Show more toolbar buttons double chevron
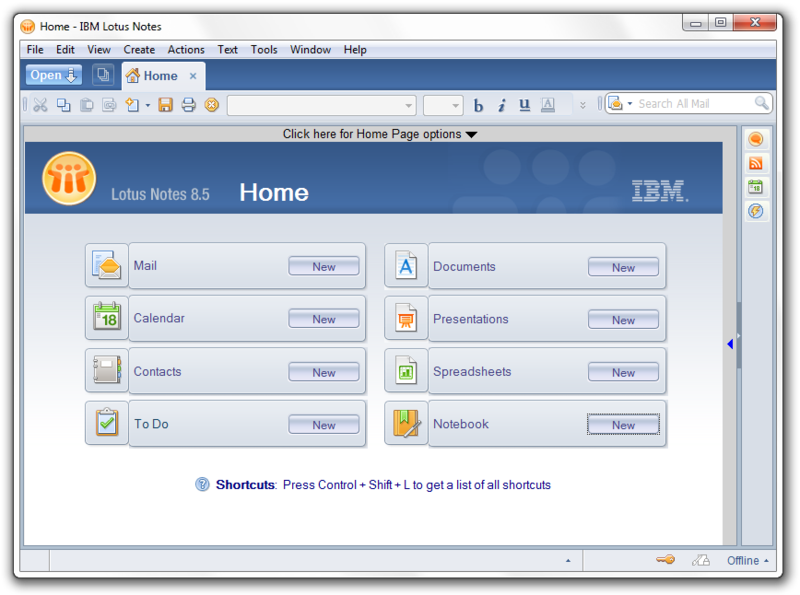Image resolution: width=800 pixels, height=595 pixels. (x=583, y=105)
